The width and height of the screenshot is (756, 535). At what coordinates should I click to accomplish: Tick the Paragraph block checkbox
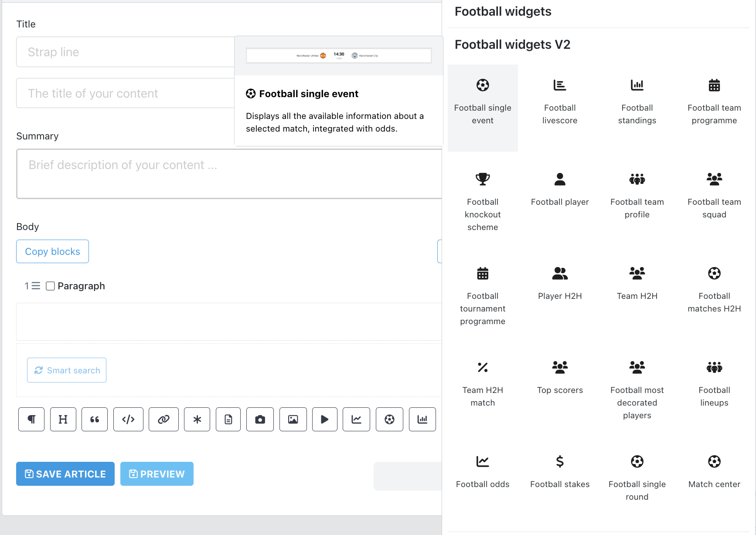point(51,286)
